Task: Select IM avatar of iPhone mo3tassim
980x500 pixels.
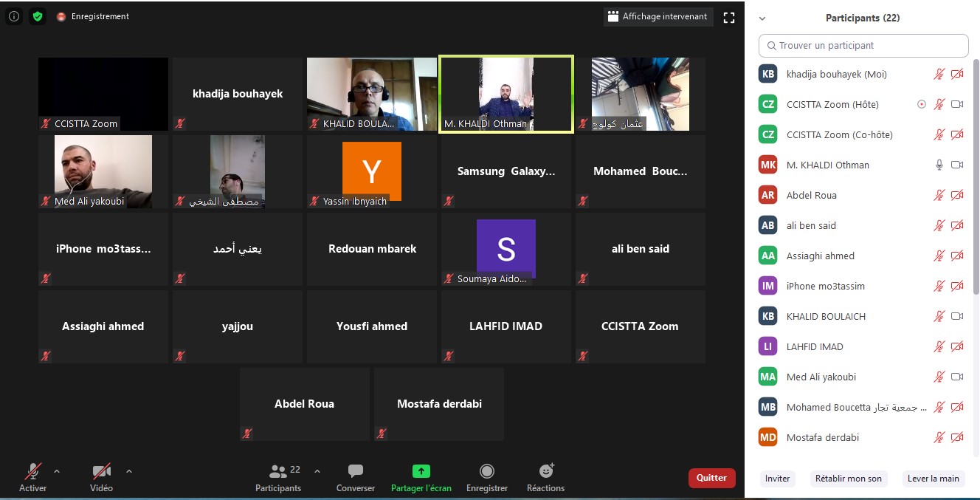Action: (x=768, y=286)
